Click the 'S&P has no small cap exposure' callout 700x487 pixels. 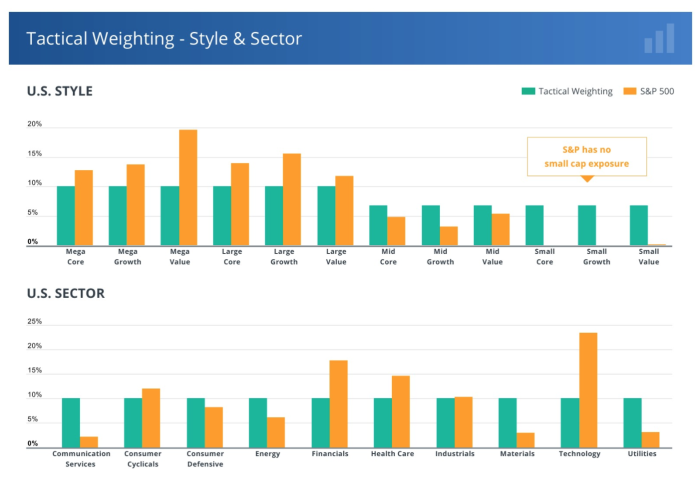pos(587,157)
